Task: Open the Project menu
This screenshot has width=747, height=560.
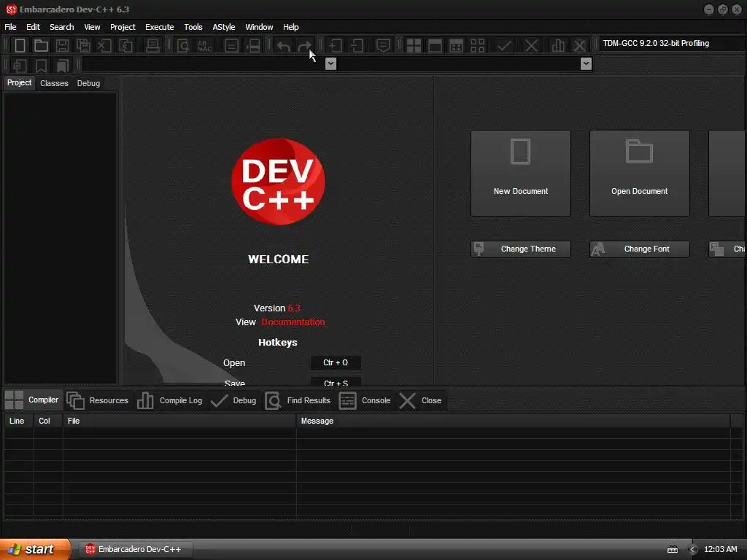Action: (123, 27)
